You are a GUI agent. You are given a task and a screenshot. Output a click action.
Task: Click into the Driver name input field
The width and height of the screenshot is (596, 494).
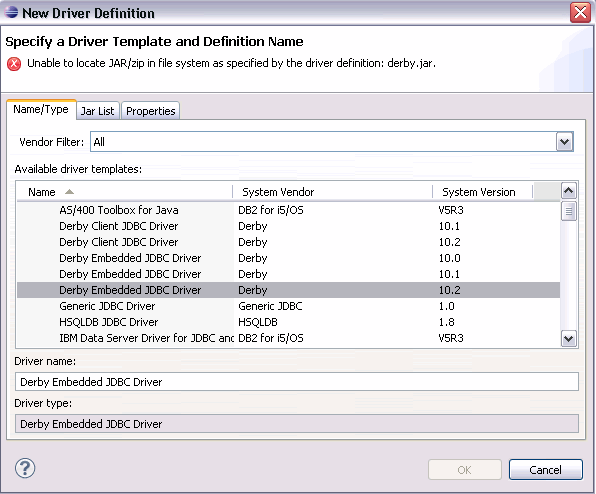(x=297, y=382)
